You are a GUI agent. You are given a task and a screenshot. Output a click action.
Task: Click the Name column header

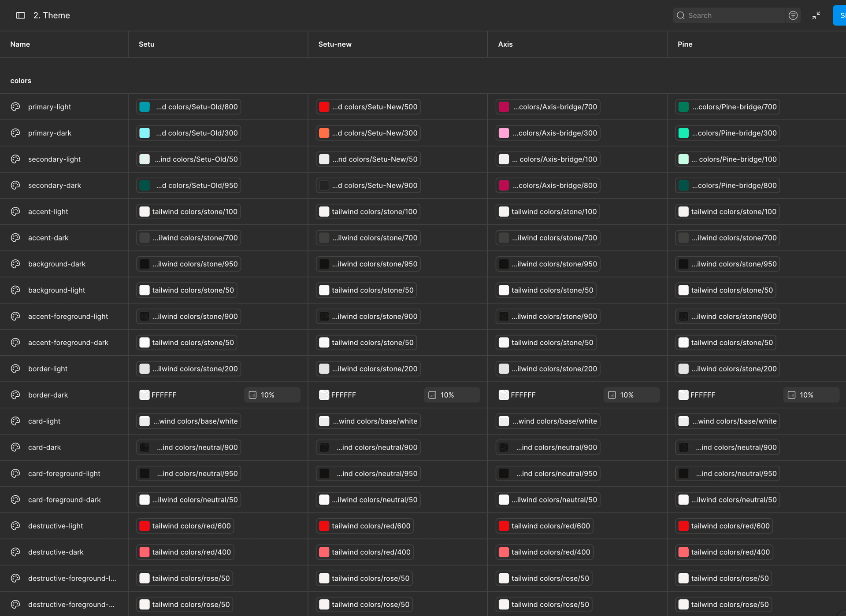[x=20, y=44]
